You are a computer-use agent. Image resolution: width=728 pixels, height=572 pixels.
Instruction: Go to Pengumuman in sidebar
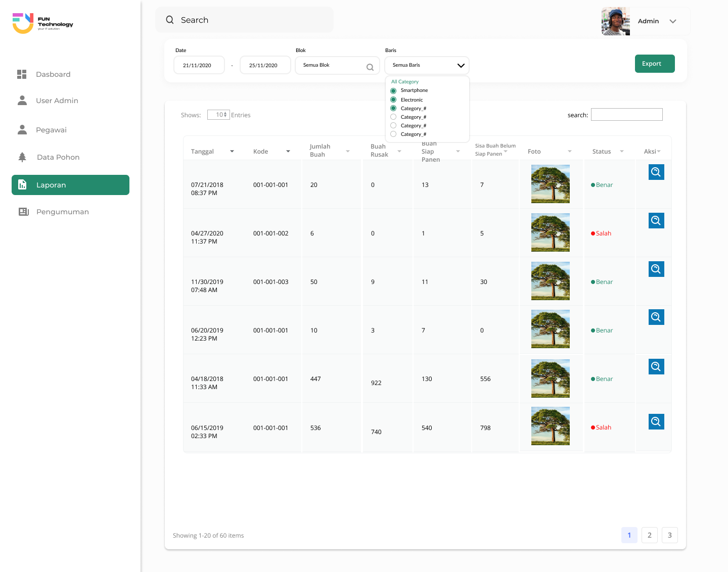click(x=62, y=212)
